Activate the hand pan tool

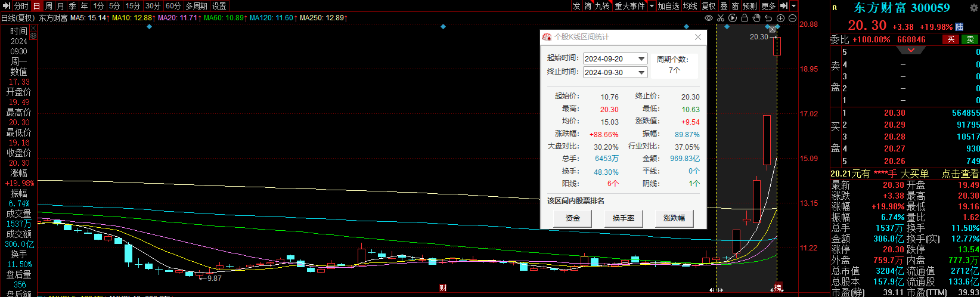pos(756,18)
